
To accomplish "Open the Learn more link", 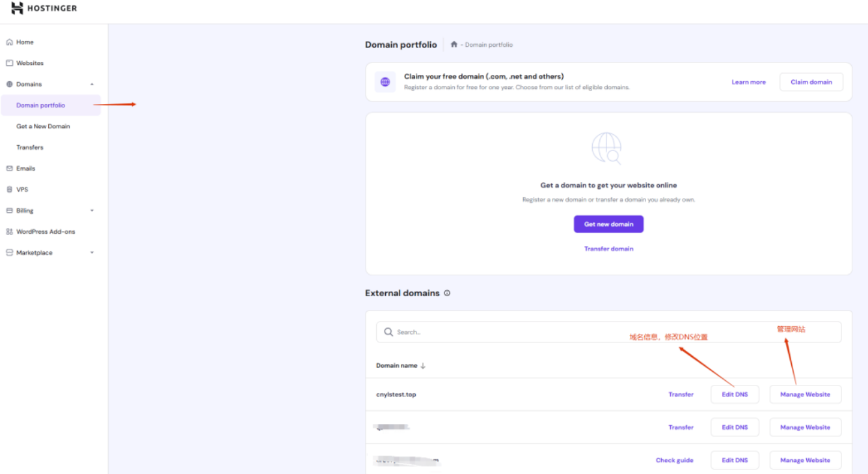I will 748,82.
